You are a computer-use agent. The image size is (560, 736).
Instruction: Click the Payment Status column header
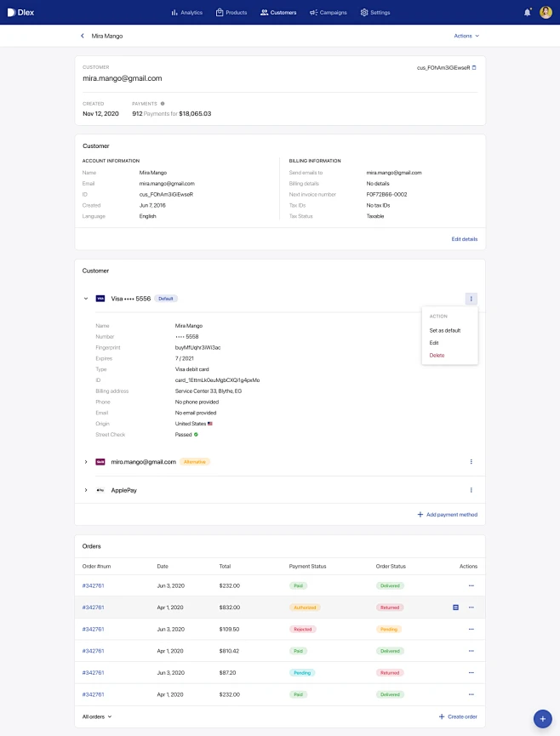point(307,566)
